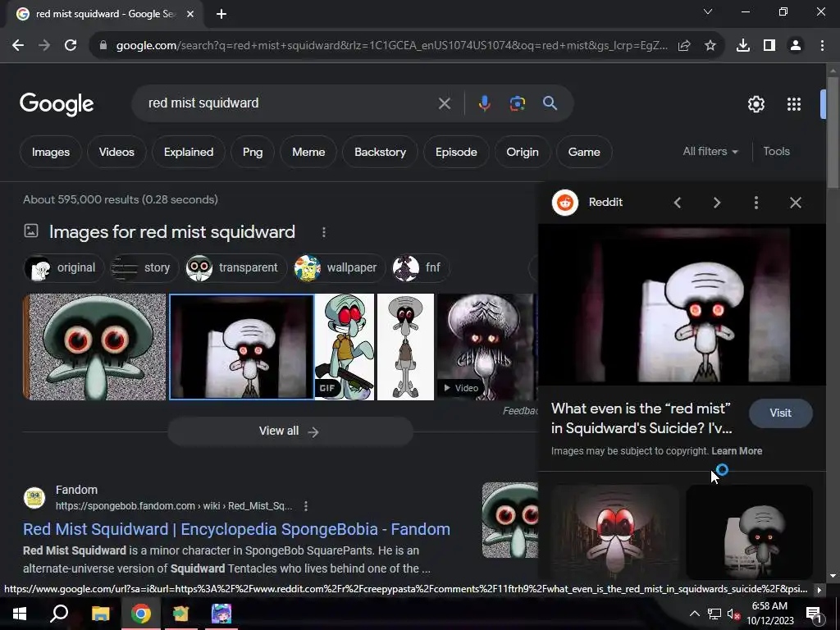The image size is (840, 630).
Task: Submit search with magnifier icon
Action: coord(550,103)
